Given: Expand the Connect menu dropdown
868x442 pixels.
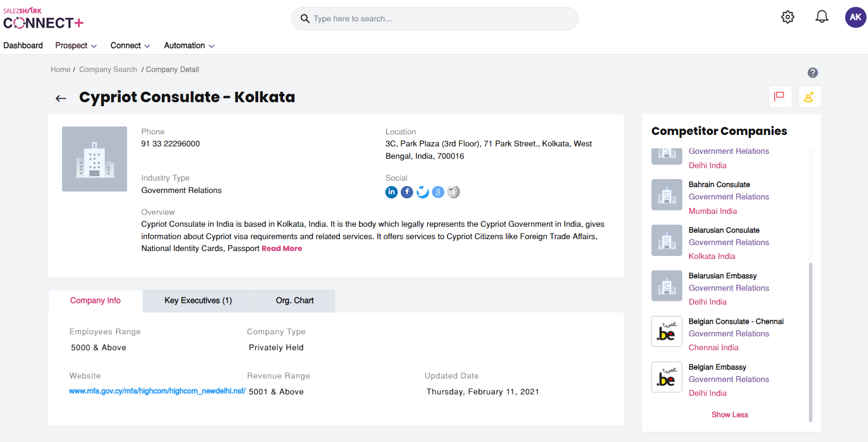Looking at the screenshot, I should tap(130, 46).
